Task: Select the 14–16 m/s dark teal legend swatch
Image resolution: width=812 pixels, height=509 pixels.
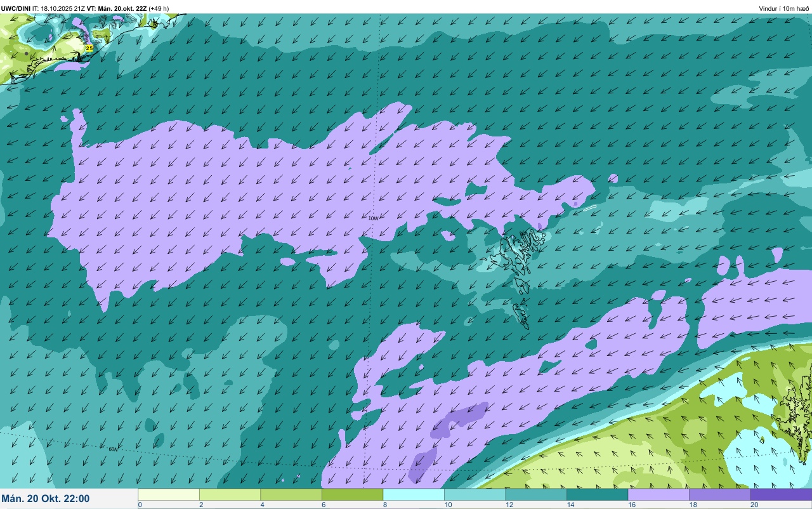Action: [x=597, y=494]
